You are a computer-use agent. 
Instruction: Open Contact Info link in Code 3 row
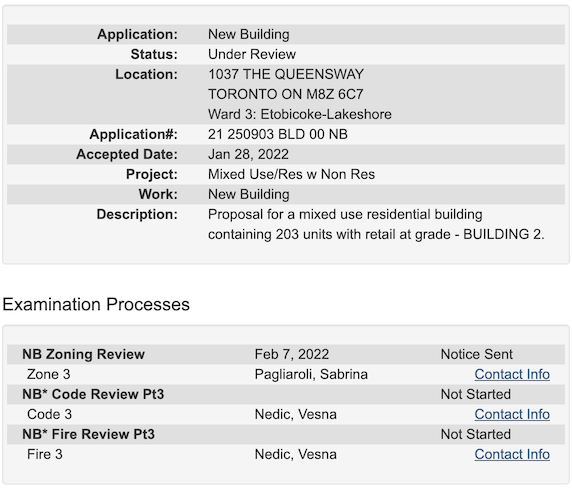pyautogui.click(x=512, y=414)
